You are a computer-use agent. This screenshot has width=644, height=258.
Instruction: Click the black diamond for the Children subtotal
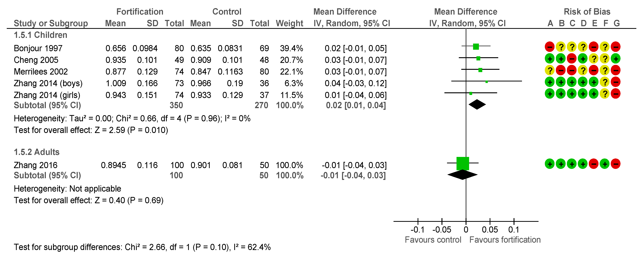point(477,105)
